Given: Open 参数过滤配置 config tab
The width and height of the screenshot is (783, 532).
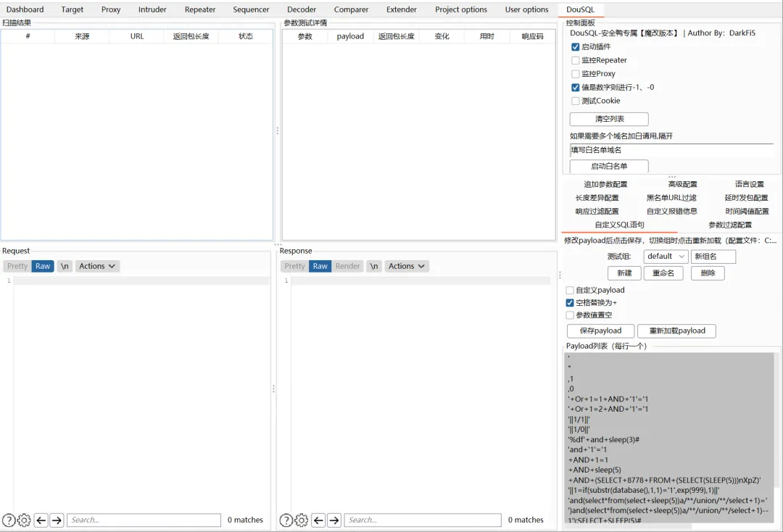Looking at the screenshot, I should click(x=730, y=225).
